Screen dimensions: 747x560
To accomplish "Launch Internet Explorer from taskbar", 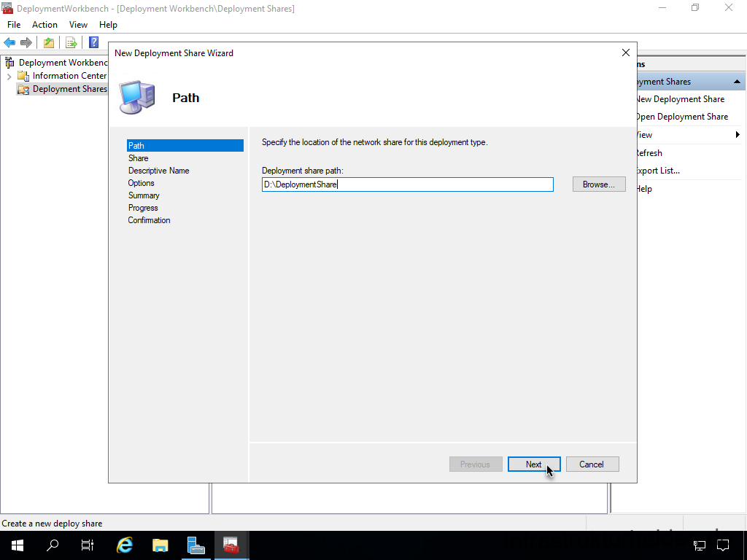I will pos(125,545).
